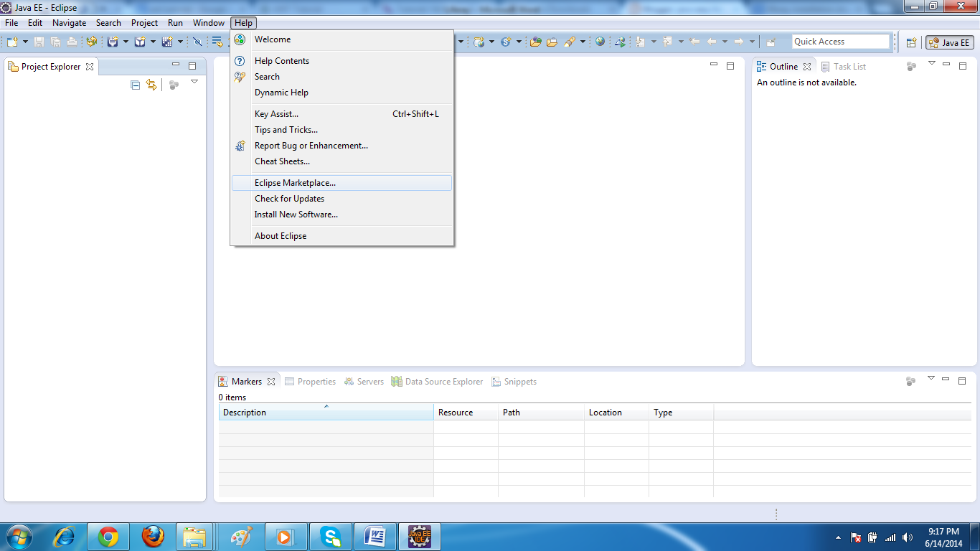This screenshot has width=980, height=551.
Task: Click the Print toolbar icon
Action: (x=72, y=41)
